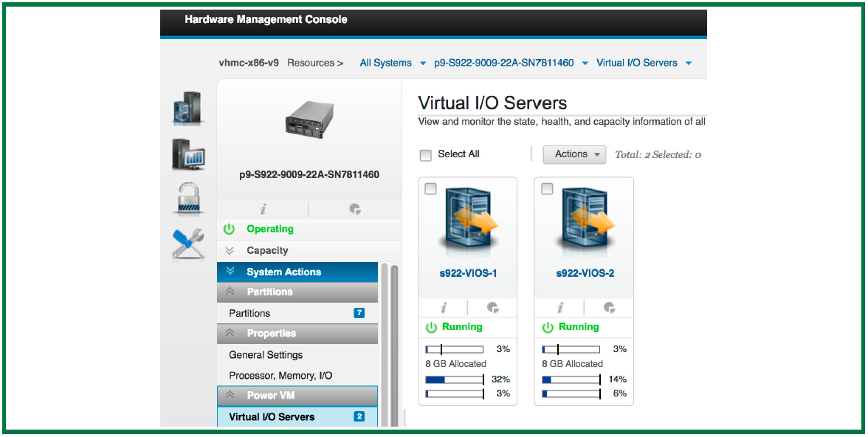Click info icon under s922-VIOS-1

click(444, 308)
